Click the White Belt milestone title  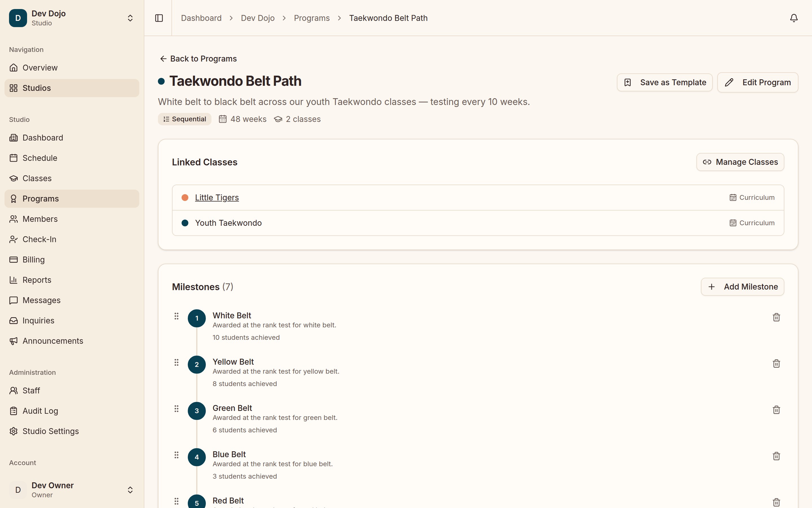tap(232, 316)
